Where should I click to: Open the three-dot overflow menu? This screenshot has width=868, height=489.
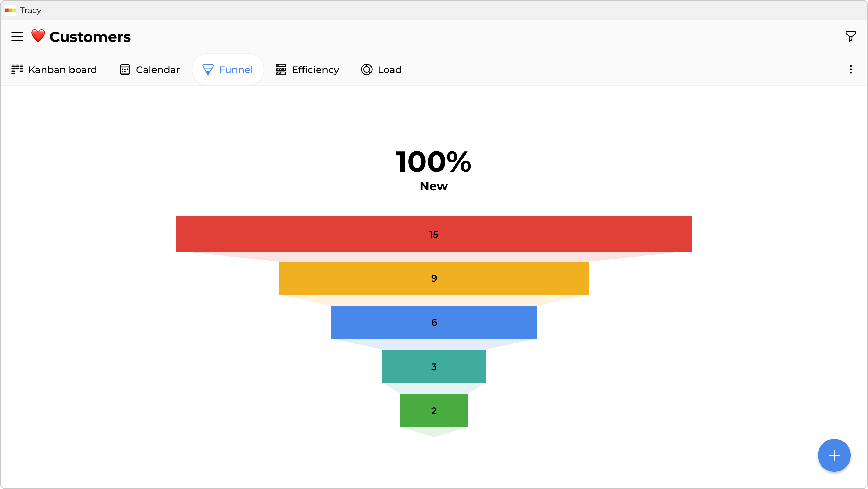[850, 69]
